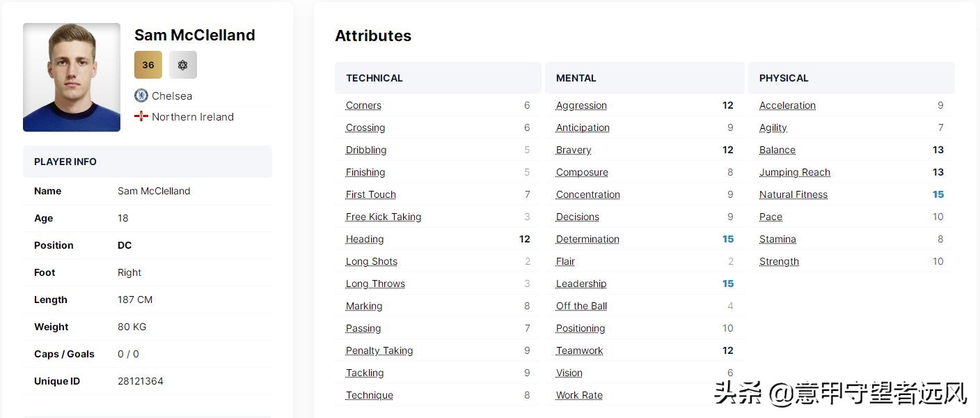Click the Northern Ireland flag icon

[x=141, y=116]
